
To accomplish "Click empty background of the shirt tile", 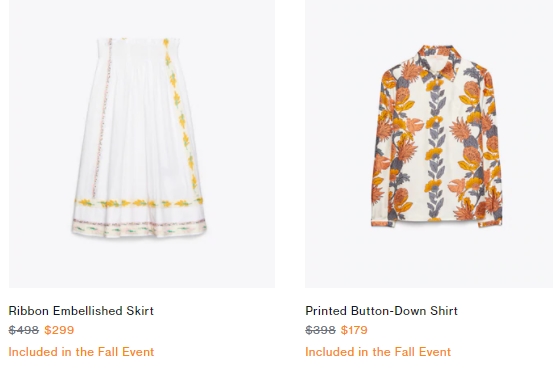I will click(x=339, y=254).
